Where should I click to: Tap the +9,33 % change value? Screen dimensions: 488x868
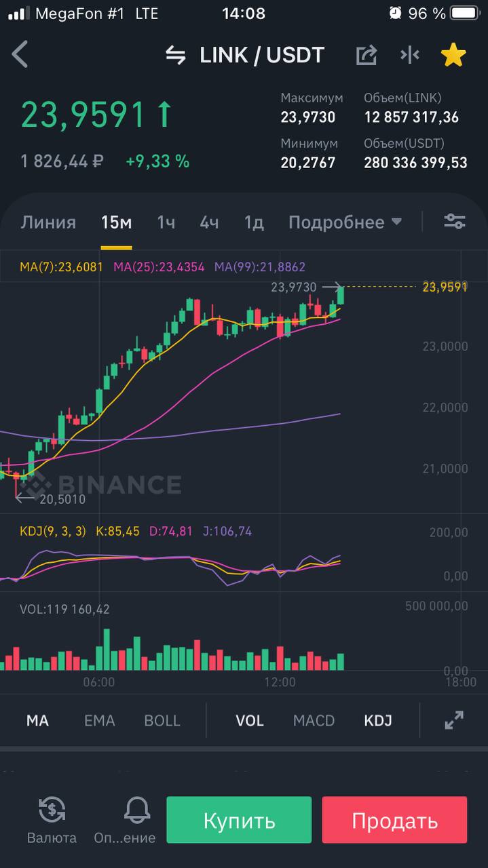click(x=157, y=161)
